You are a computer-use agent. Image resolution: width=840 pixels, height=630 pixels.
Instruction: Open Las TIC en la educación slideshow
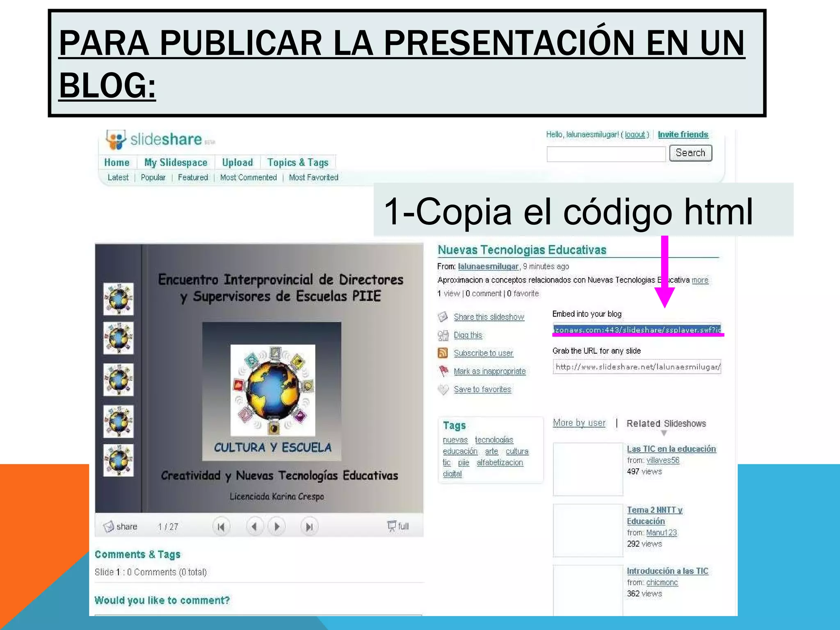click(671, 449)
